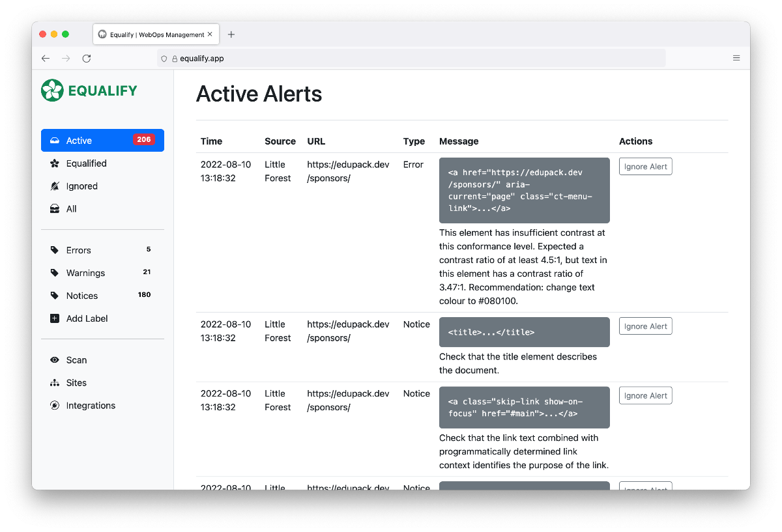Open the edupack.dev sponsors link
Viewport: 782px width, 532px height.
(x=348, y=171)
